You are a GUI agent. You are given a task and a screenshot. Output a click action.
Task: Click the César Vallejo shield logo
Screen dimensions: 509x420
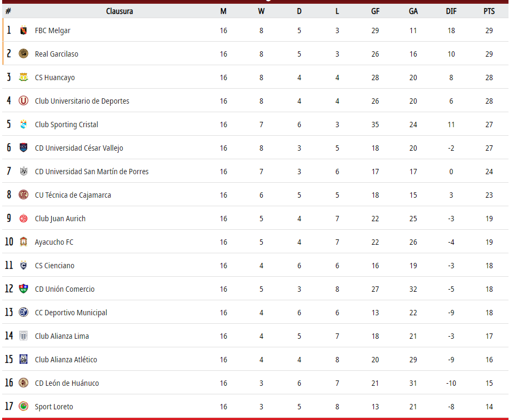pyautogui.click(x=24, y=148)
